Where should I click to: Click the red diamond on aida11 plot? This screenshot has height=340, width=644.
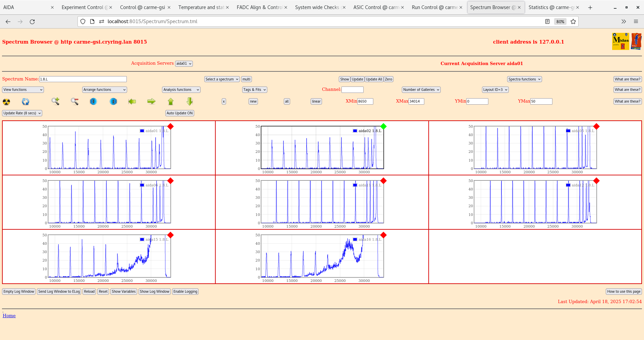[383, 181]
